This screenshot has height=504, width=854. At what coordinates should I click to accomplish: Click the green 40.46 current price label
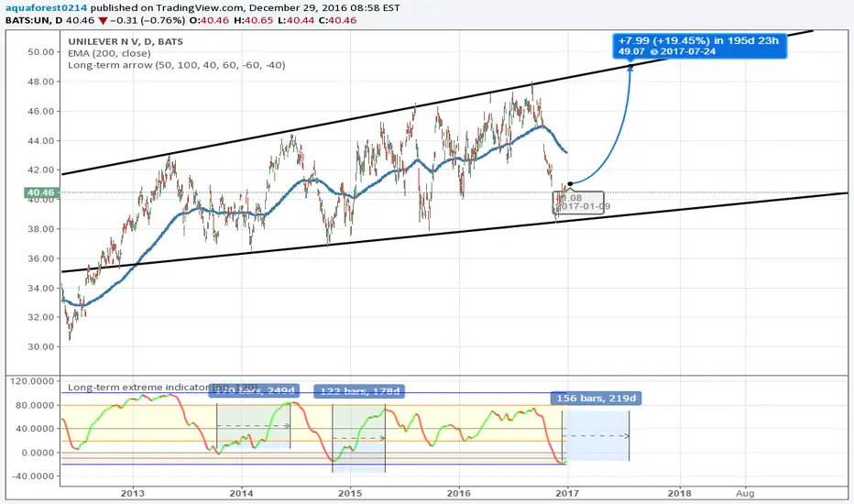pyautogui.click(x=41, y=192)
